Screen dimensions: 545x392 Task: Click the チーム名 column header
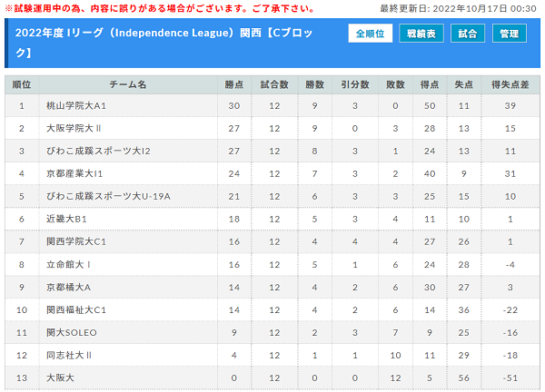click(x=128, y=84)
